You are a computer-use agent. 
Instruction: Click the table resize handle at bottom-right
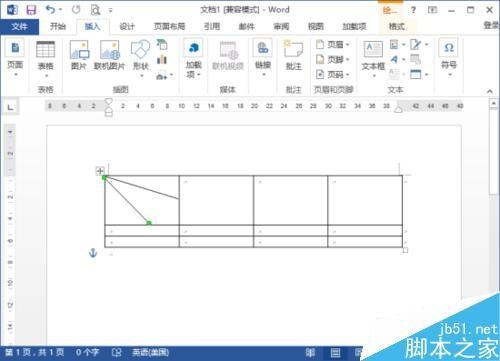click(405, 250)
